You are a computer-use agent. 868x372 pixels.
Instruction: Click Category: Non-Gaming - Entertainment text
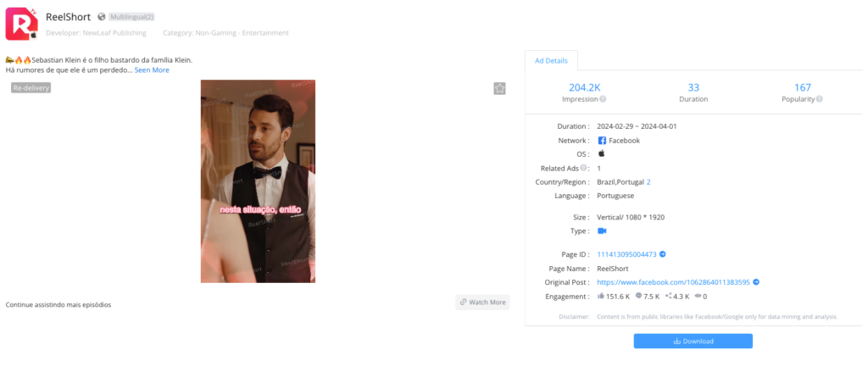click(225, 33)
